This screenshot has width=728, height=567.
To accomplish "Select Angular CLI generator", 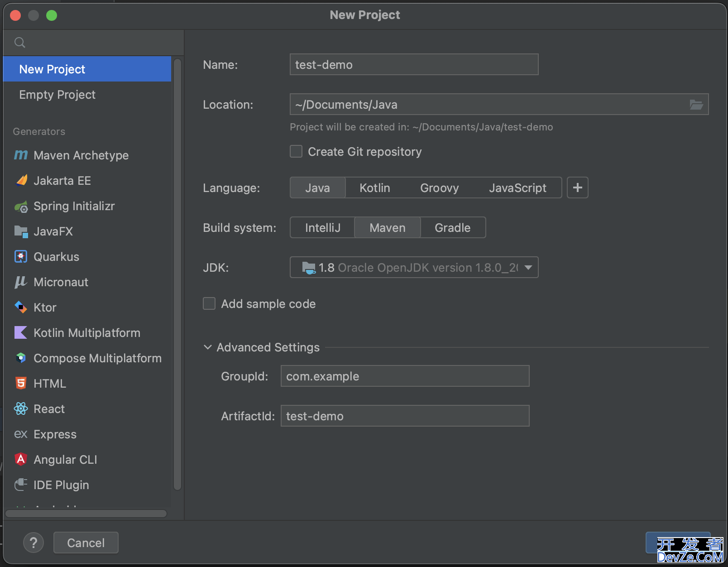I will 87,460.
